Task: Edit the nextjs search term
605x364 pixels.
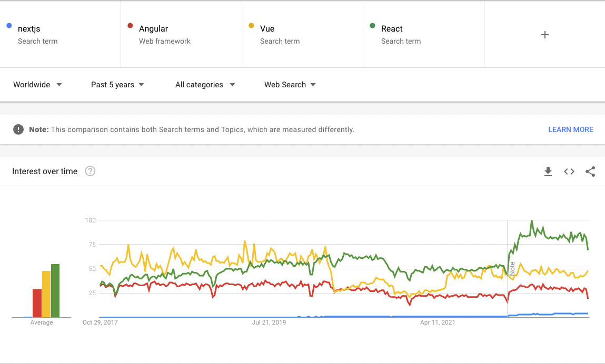Action: pos(60,34)
